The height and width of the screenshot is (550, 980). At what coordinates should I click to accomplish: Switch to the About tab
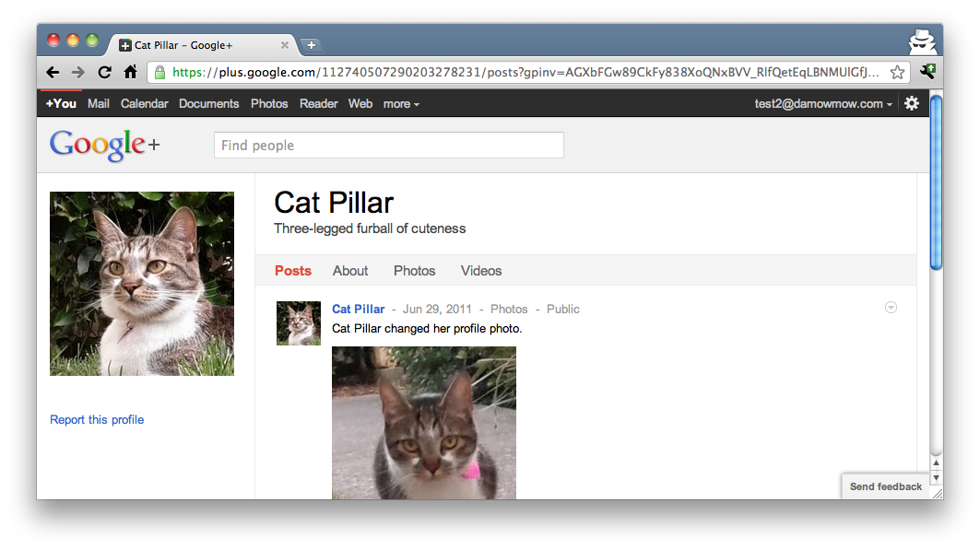point(350,271)
